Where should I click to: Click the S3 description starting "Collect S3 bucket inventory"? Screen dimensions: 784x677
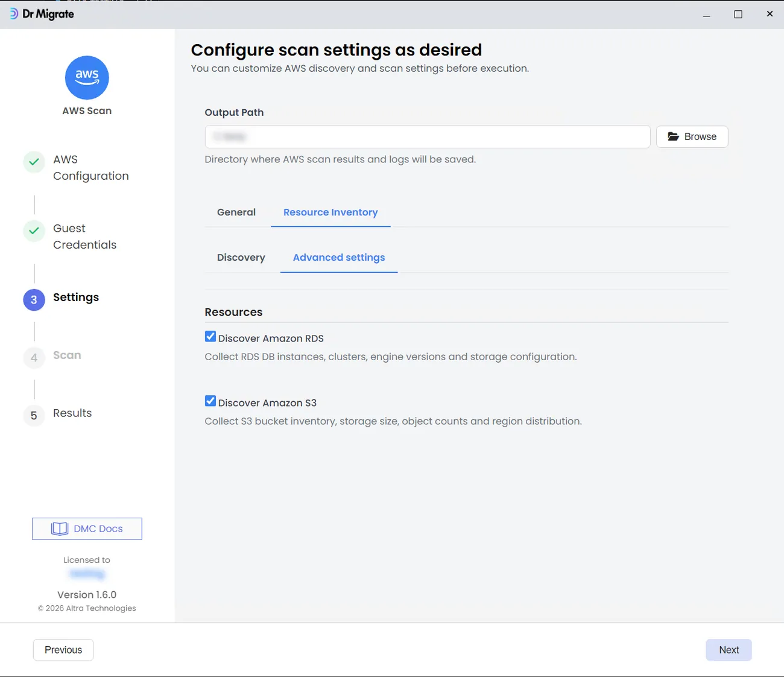point(393,421)
